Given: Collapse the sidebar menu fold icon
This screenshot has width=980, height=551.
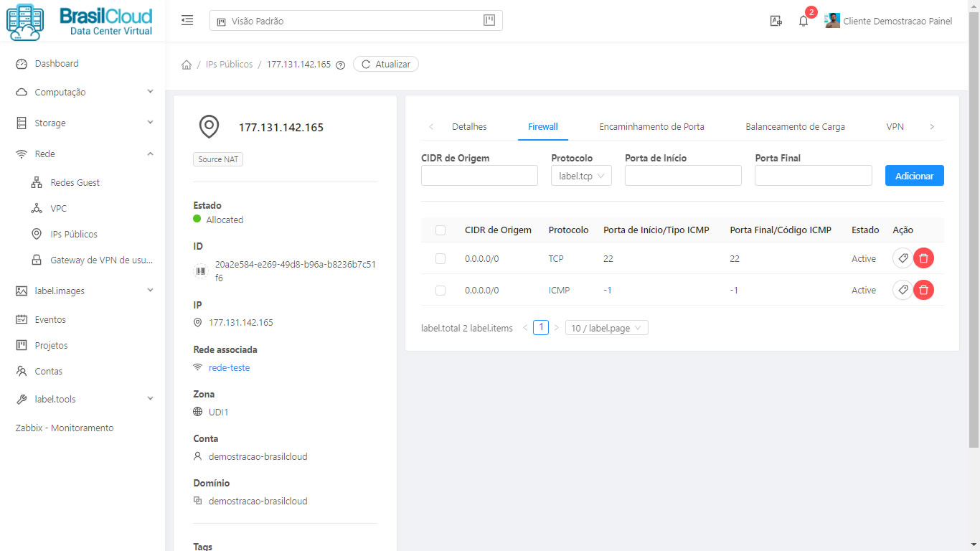Looking at the screenshot, I should click(187, 20).
